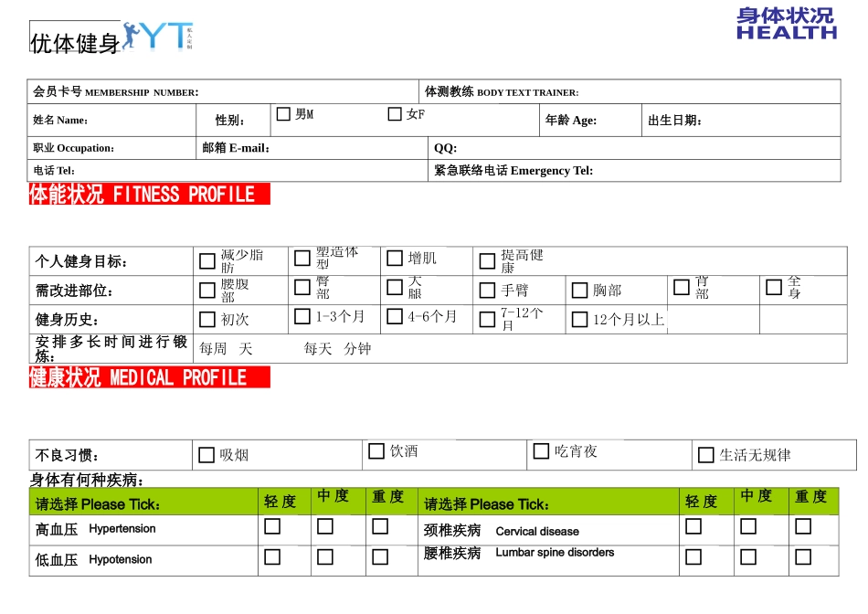
Task: Mark the 腰腹部 improvement area checkbox
Action: [207, 291]
